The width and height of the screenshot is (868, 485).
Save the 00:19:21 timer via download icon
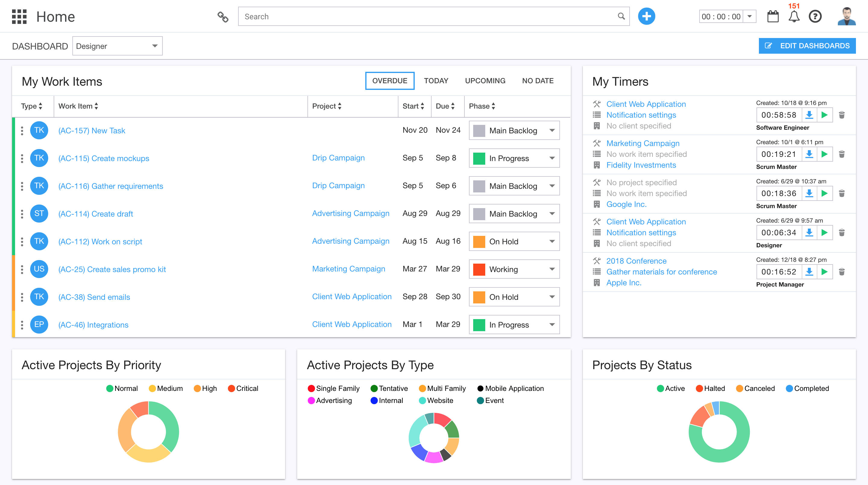[809, 154]
